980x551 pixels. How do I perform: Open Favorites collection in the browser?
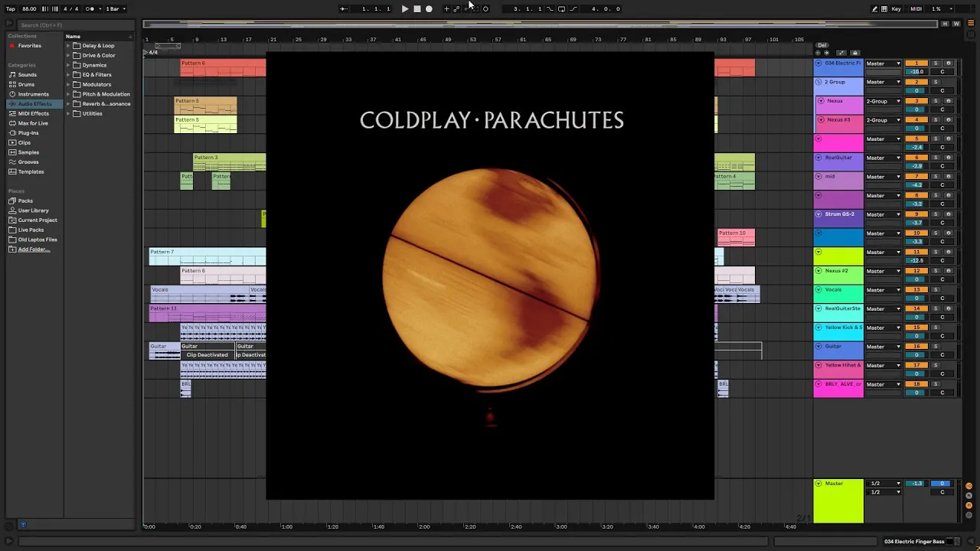30,46
